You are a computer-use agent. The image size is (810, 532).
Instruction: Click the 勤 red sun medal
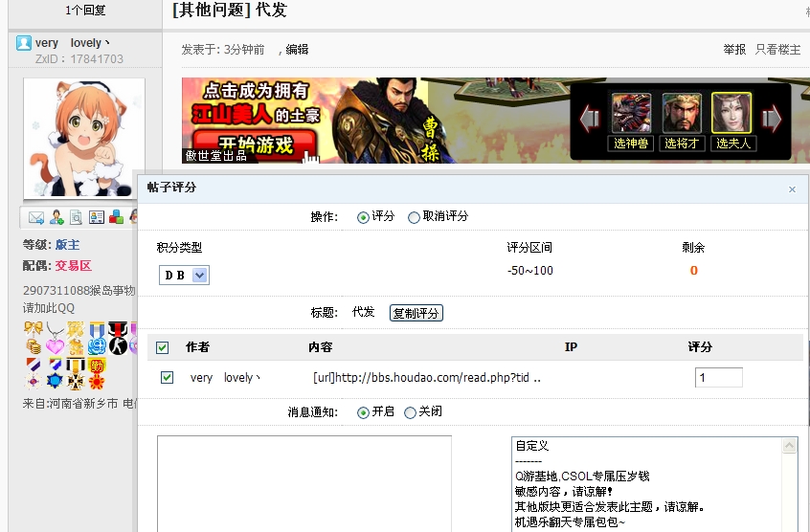pos(97,373)
